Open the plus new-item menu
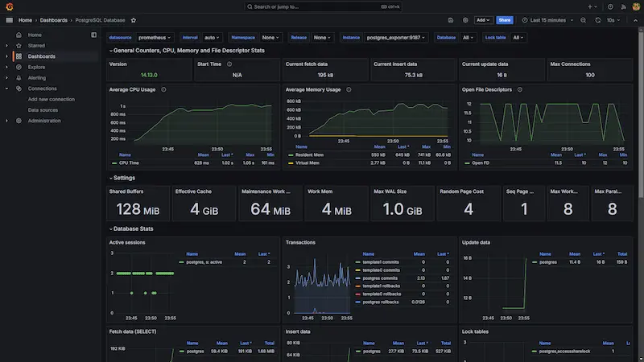Screen dimensions: 644x362 pyautogui.click(x=592, y=6)
